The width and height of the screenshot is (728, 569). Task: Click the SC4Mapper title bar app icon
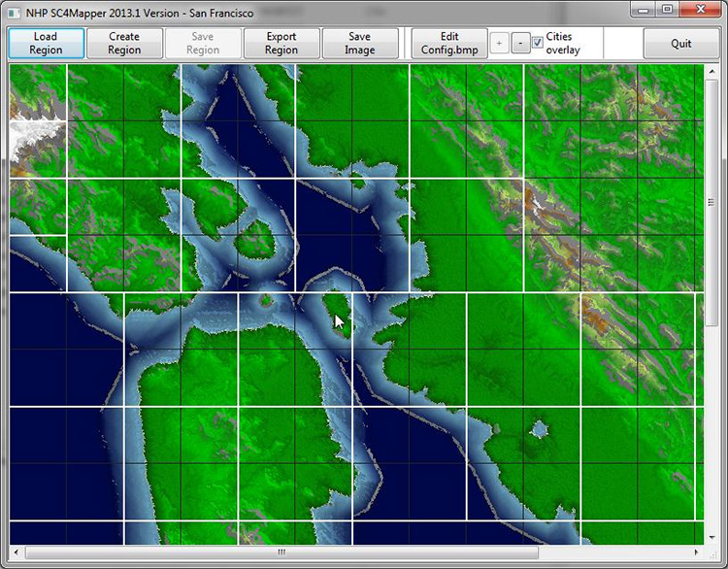coord(14,13)
